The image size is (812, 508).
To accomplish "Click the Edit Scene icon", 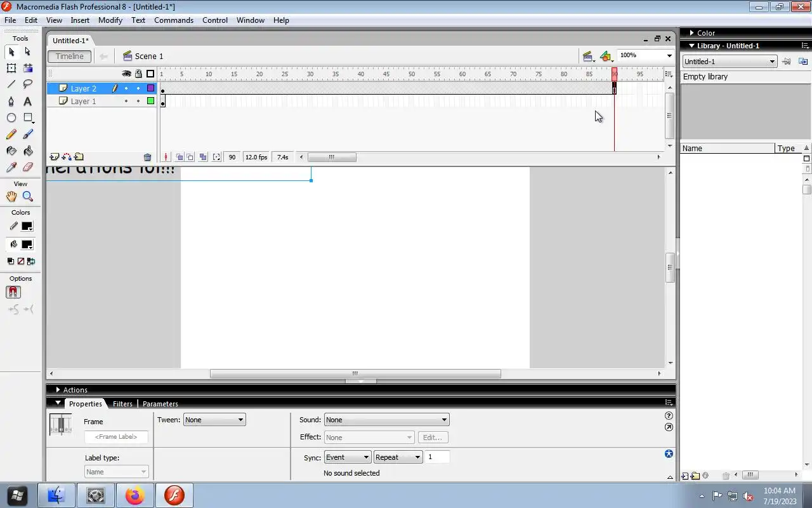I will coord(588,57).
